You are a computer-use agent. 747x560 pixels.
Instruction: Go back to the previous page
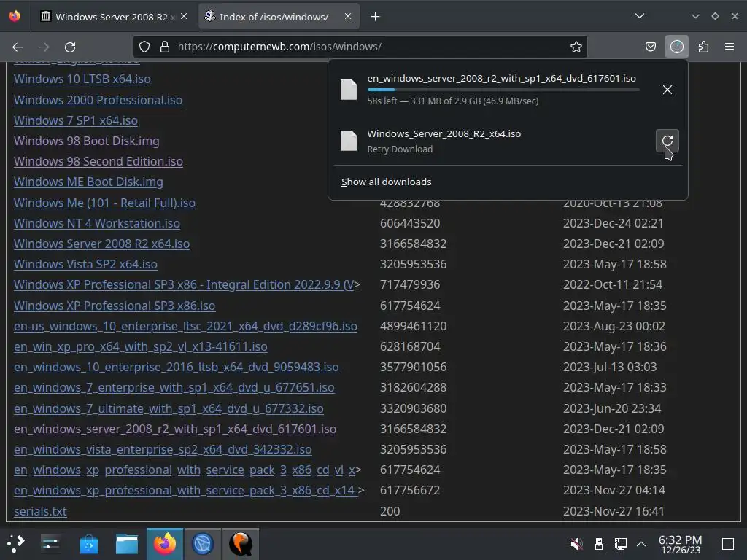click(x=18, y=47)
